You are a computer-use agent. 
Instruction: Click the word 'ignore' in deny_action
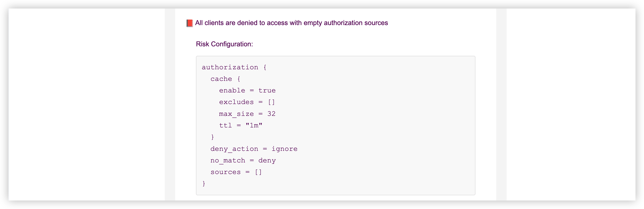[284, 149]
